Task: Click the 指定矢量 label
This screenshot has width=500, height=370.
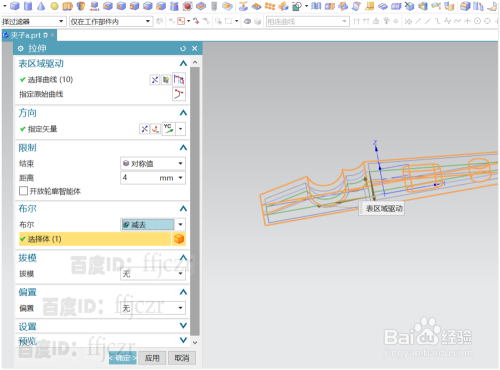Action: [x=42, y=129]
